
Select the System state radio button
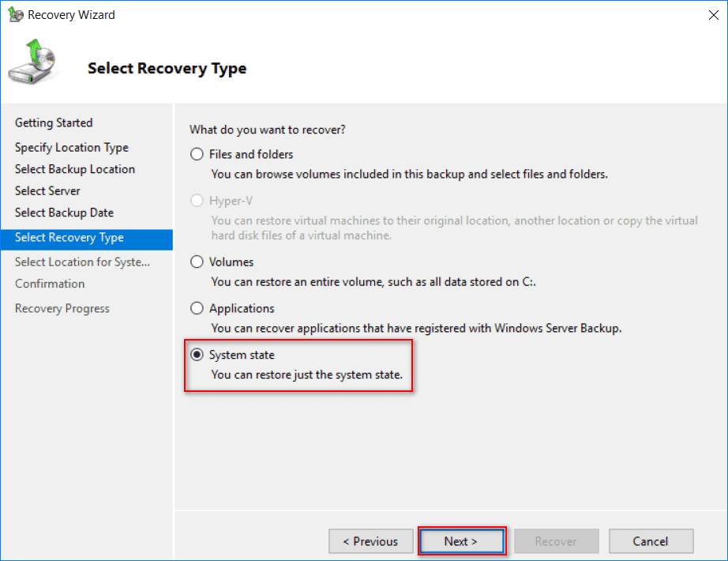pos(197,355)
